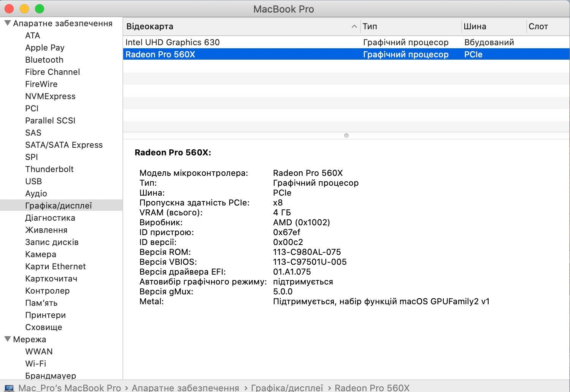Open Parallel SCSI entry
This screenshot has width=570, height=392.
point(50,120)
